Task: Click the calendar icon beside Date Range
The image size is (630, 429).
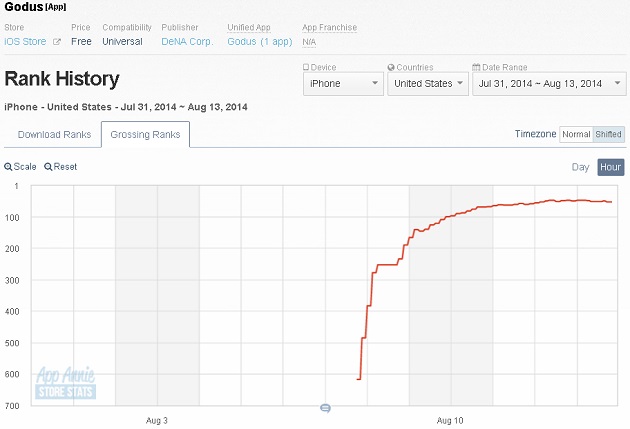Action: click(x=476, y=67)
